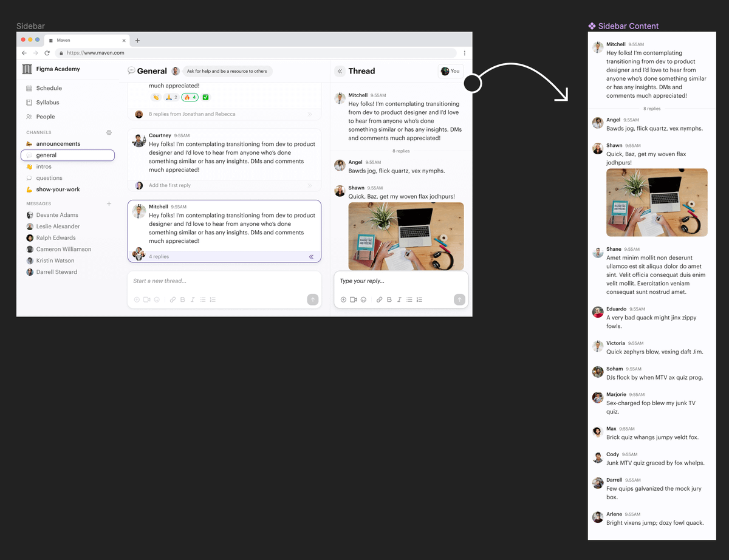This screenshot has width=729, height=560.
Task: Insert a link in the thread reply box
Action: (380, 299)
